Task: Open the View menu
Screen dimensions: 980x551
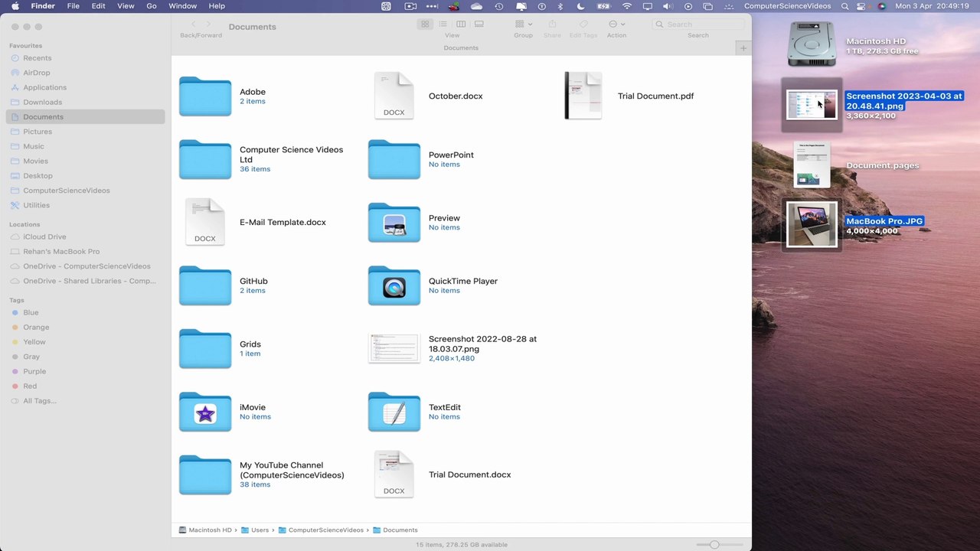Action: point(126,6)
